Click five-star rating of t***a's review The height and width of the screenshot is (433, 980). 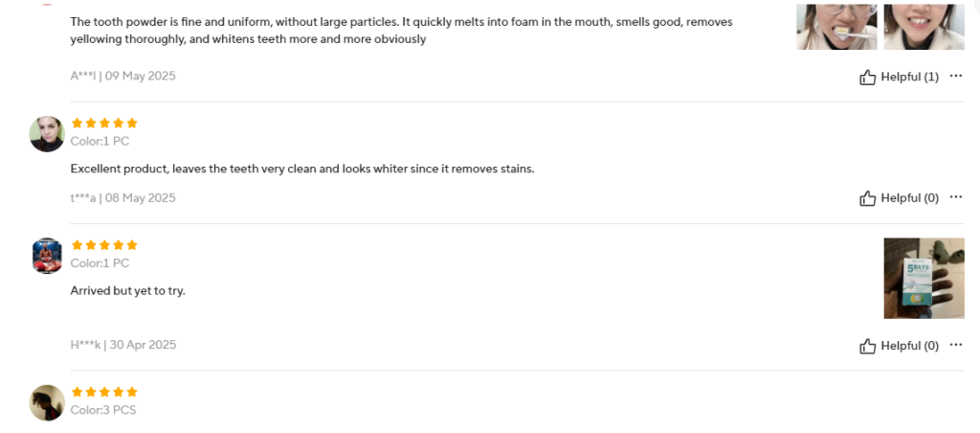(x=104, y=124)
